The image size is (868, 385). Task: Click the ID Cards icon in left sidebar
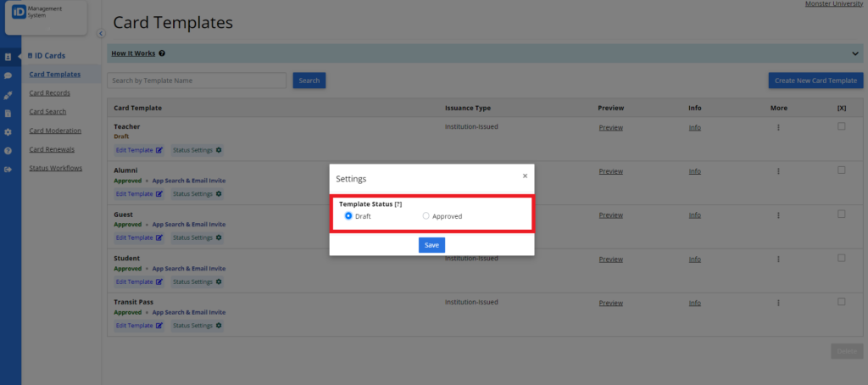pos(8,57)
